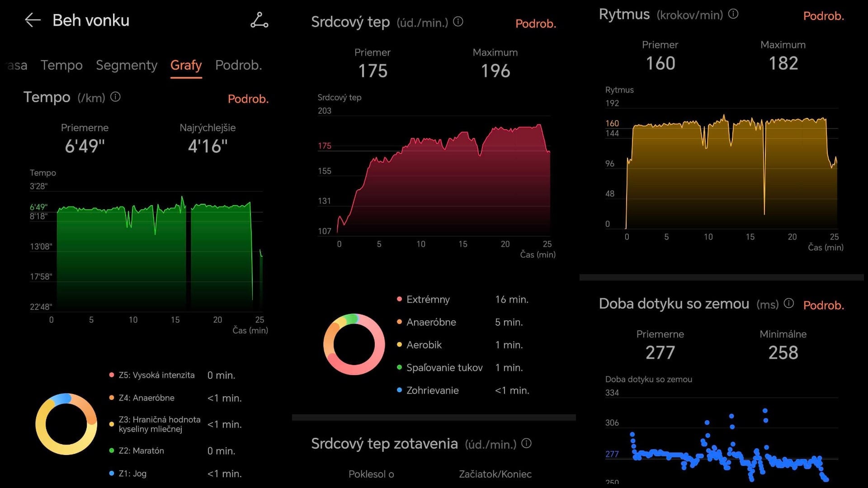Tap info icon beside Srdcový tep title

click(458, 22)
